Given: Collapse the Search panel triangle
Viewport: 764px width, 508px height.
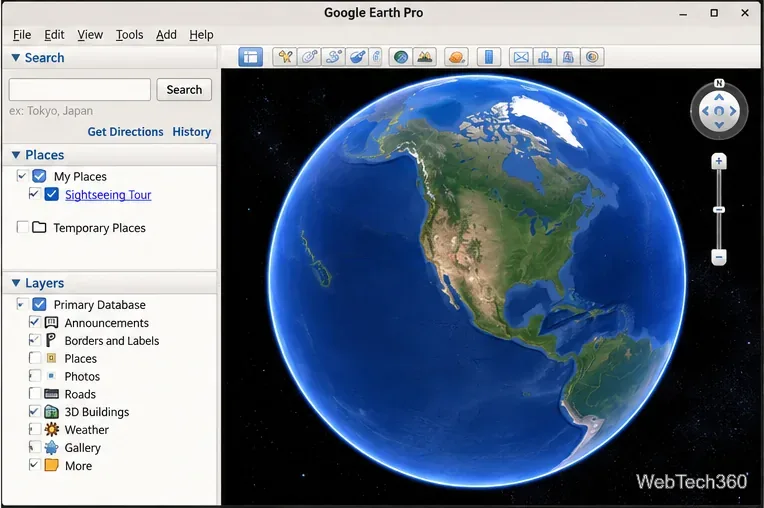Looking at the screenshot, I should [16, 57].
